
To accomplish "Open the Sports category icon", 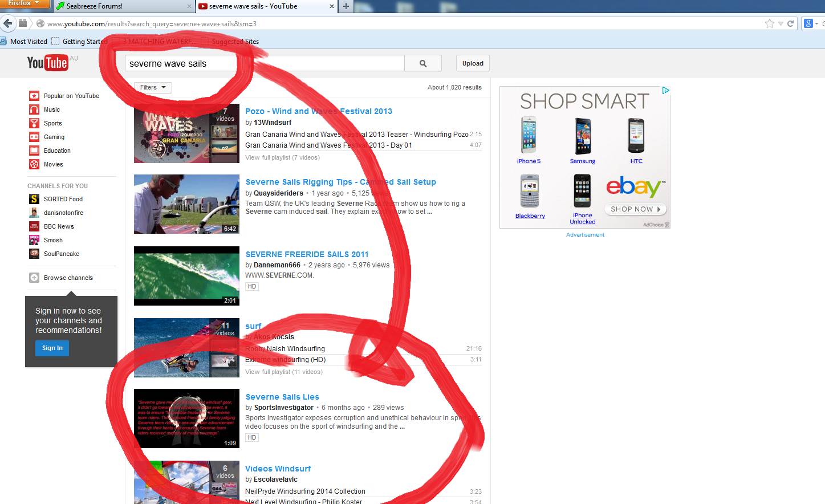I will point(34,123).
